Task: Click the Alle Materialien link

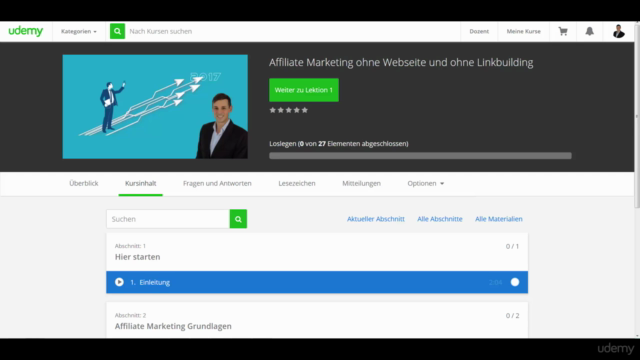Action: coord(498,219)
